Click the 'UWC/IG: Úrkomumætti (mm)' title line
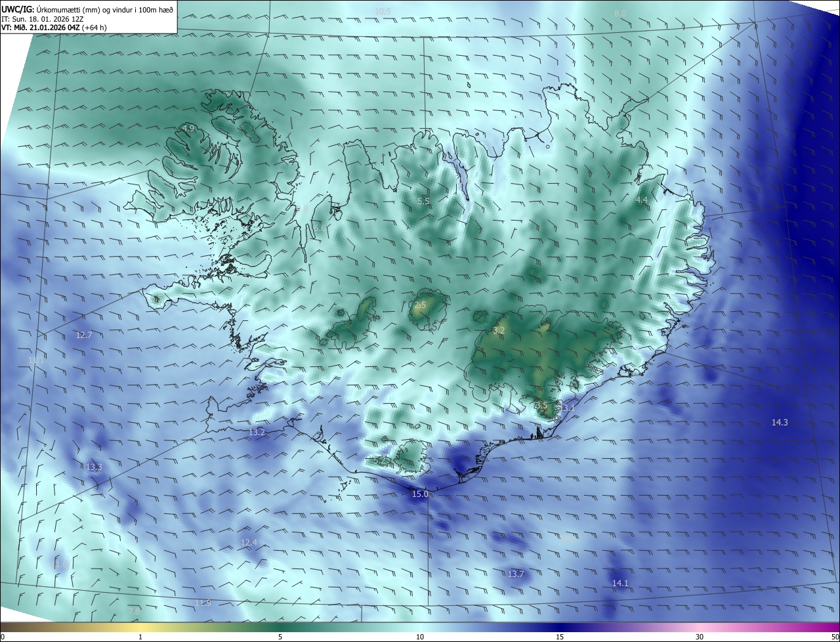840x642 pixels. point(87,9)
